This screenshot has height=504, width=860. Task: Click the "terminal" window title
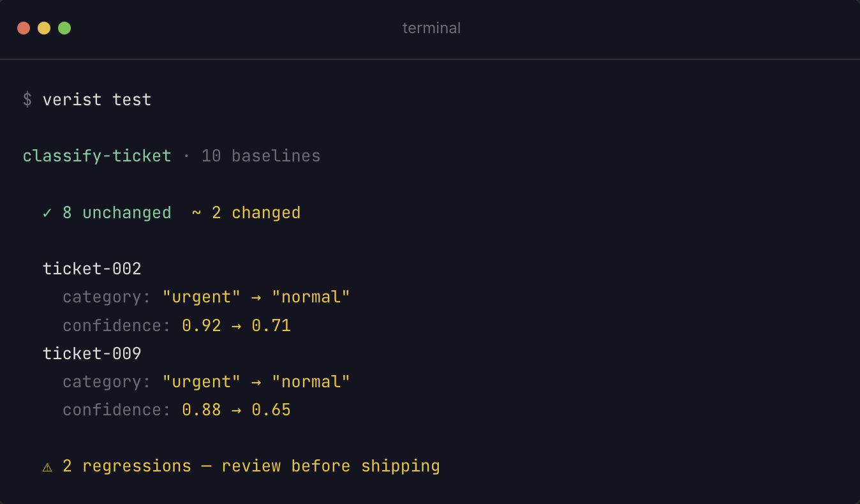coord(431,28)
